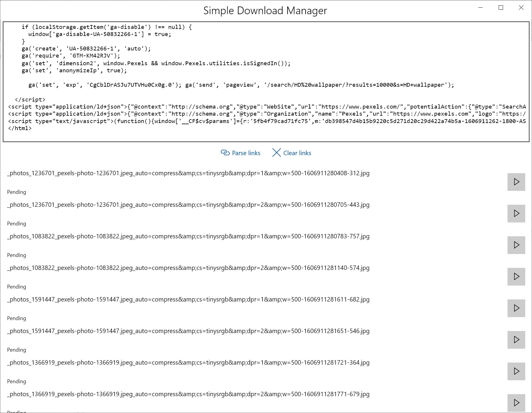Minimize the Simple Download Manager window
Screen dimensions: 532x413
point(481,8)
